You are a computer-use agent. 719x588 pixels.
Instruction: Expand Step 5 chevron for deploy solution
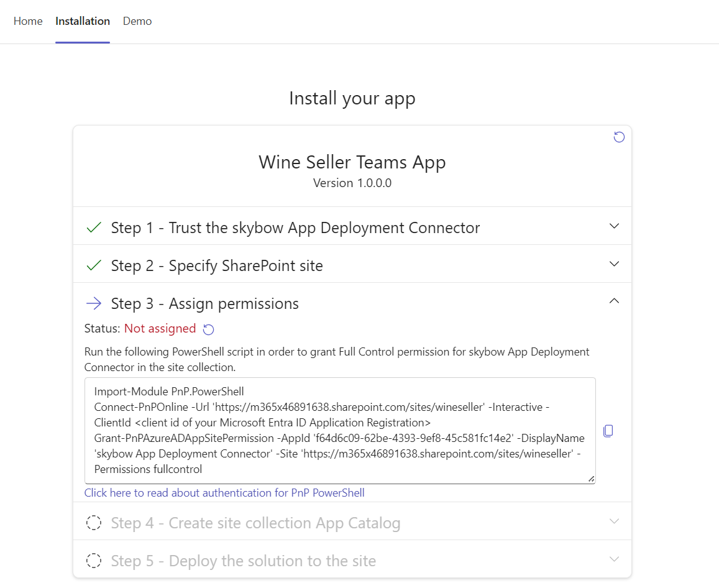pos(614,559)
